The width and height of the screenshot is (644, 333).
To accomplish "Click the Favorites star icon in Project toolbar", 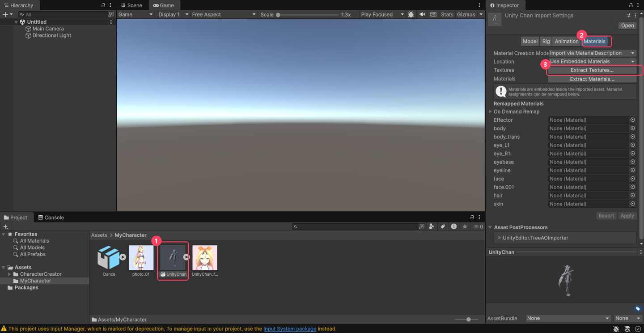I will [x=465, y=227].
